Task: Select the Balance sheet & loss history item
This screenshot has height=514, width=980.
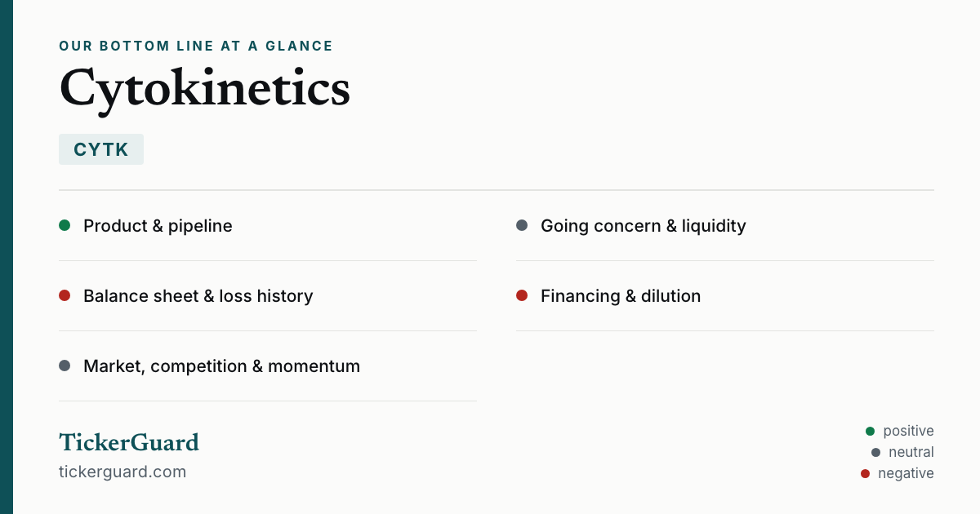Action: click(x=268, y=296)
